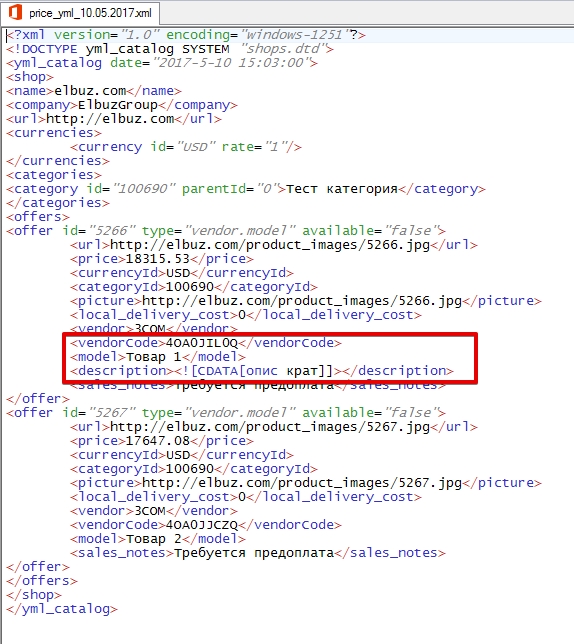Click the description CDATA line
The image size is (574, 644).
262,371
